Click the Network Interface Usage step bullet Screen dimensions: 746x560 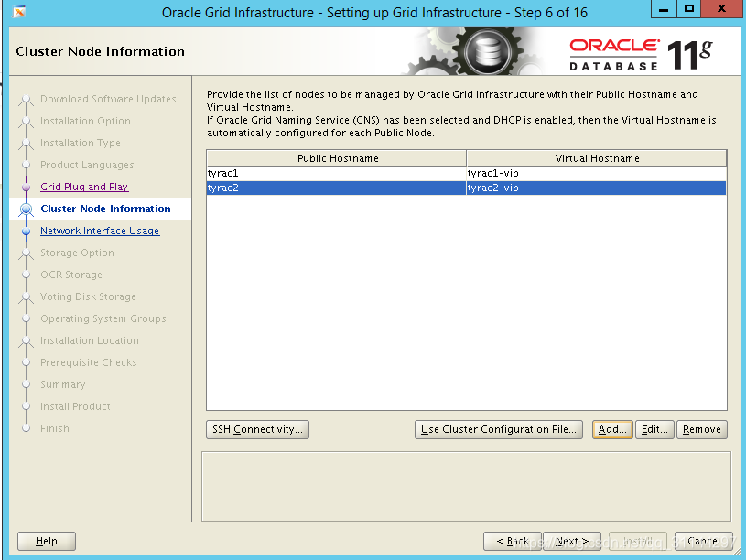coord(27,231)
